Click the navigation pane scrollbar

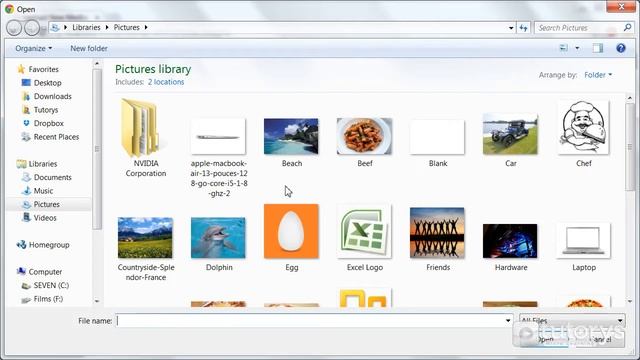pos(97,149)
